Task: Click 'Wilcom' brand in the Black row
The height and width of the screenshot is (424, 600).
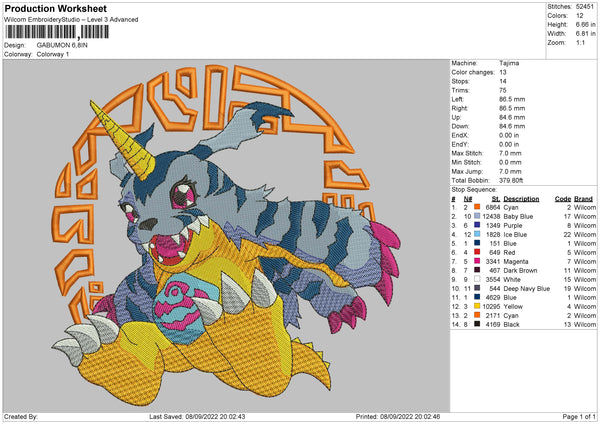Action: (x=585, y=325)
